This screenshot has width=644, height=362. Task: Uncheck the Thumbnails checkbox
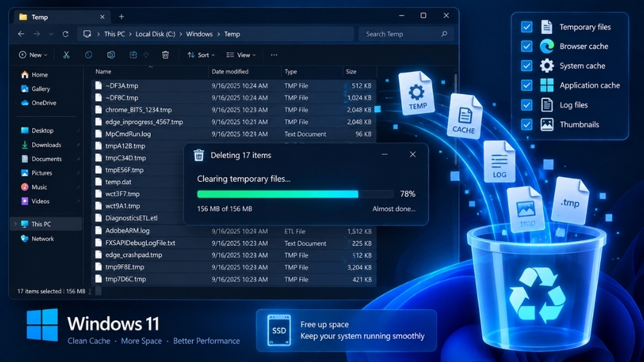(x=527, y=124)
